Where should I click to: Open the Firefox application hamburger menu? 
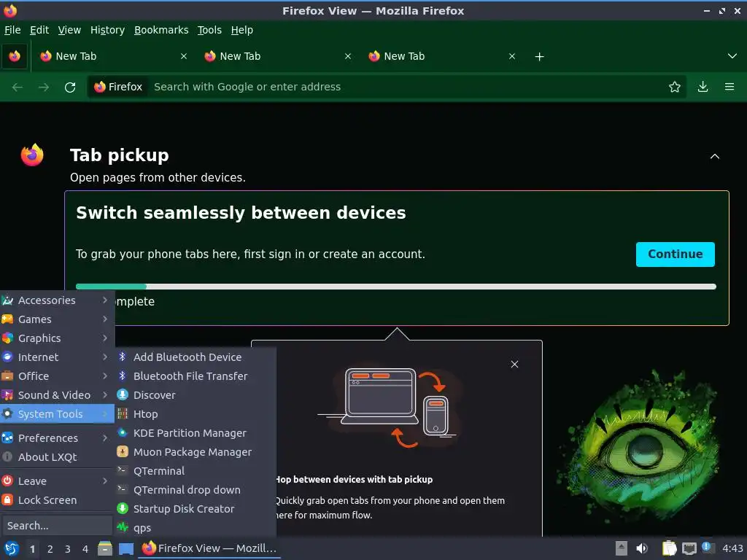point(729,87)
